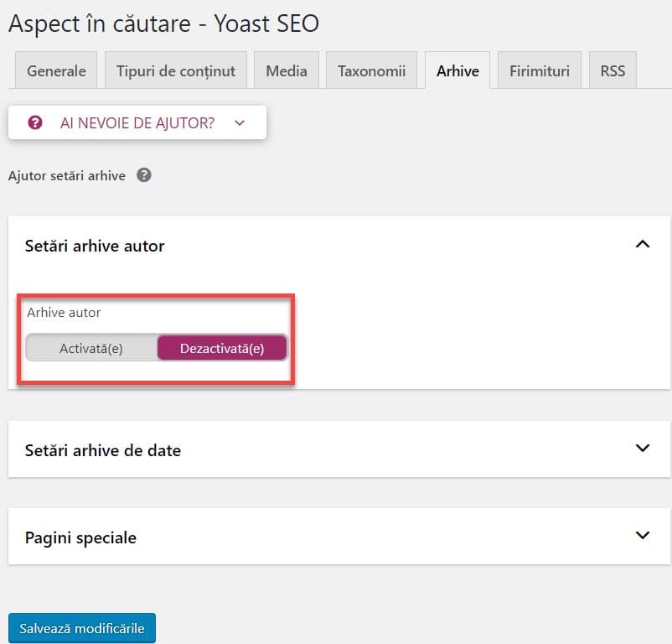The height and width of the screenshot is (644, 672).
Task: Click the Aspect în căutare - Yoast SEO title
Action: [163, 23]
